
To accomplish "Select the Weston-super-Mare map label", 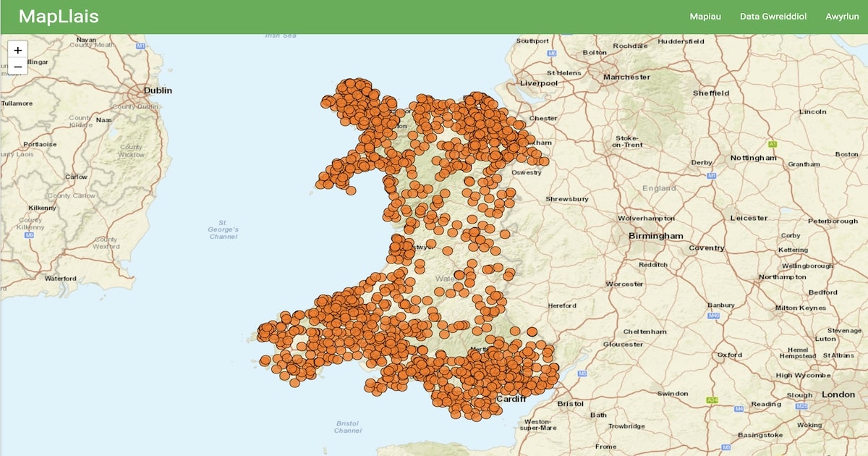I will pos(537,424).
